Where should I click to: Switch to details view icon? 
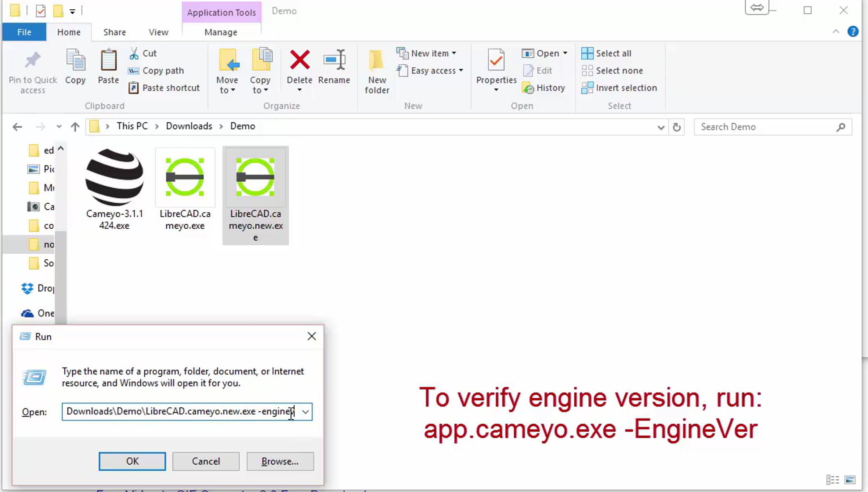click(833, 480)
